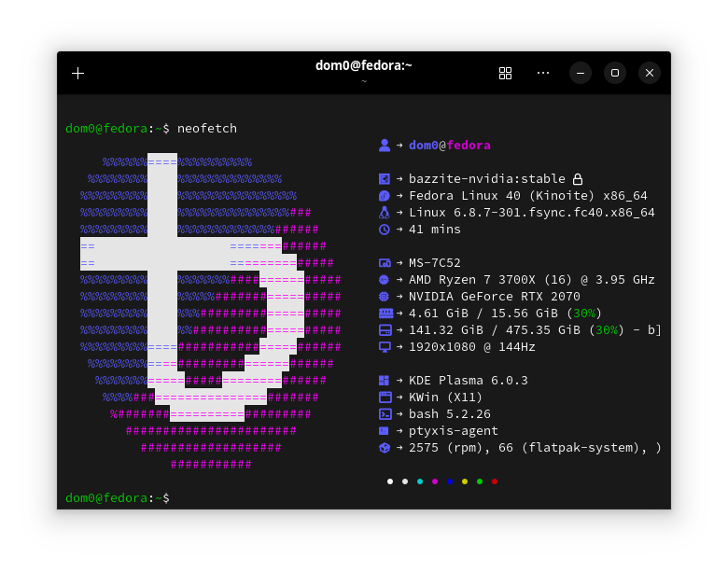
Task: Click the RAM icon beside 4.61 GiB
Action: [x=385, y=314]
